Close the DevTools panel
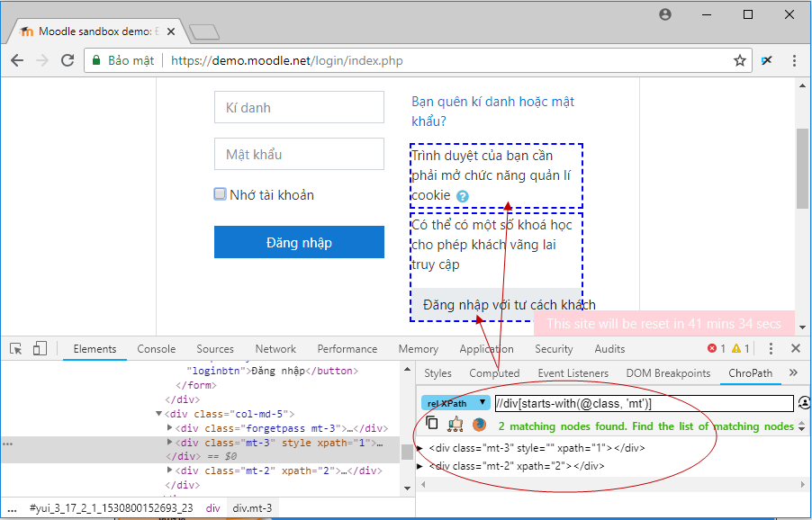The height and width of the screenshot is (520, 812). pos(795,349)
